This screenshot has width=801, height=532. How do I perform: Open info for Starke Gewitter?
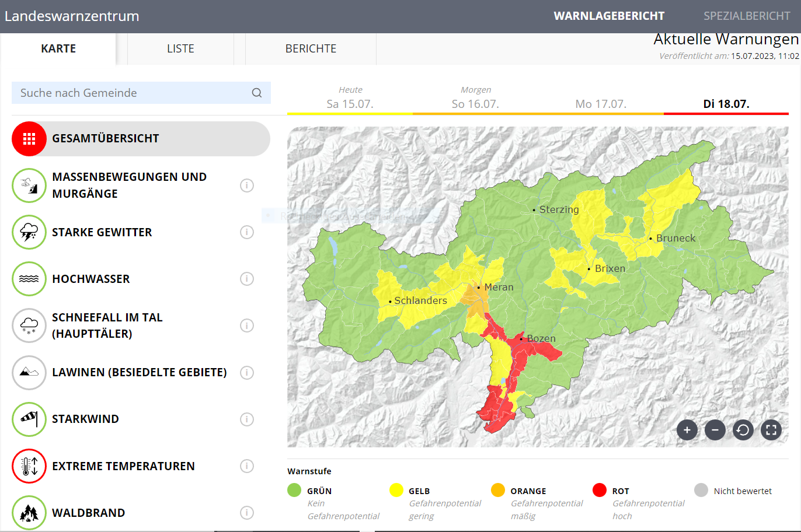247,232
